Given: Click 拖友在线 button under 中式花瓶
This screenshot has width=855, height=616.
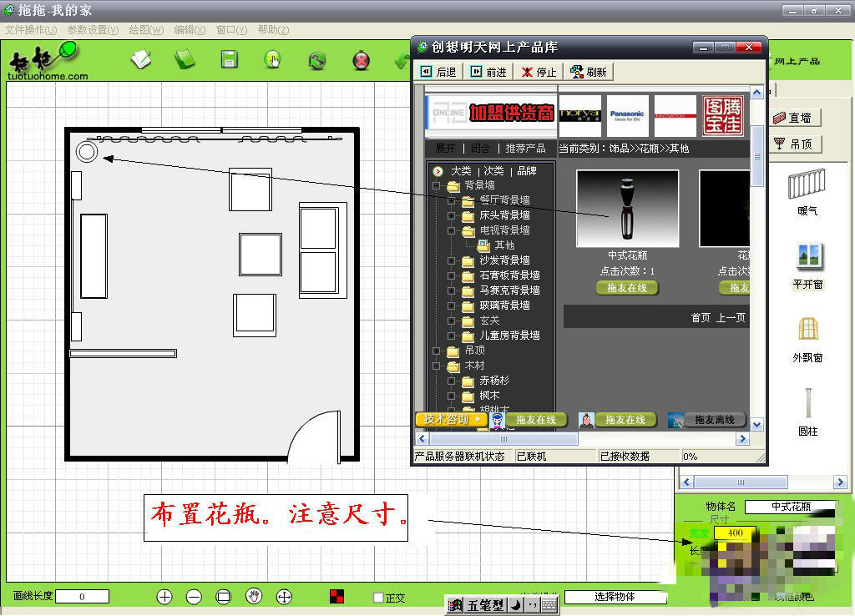Looking at the screenshot, I should [627, 288].
